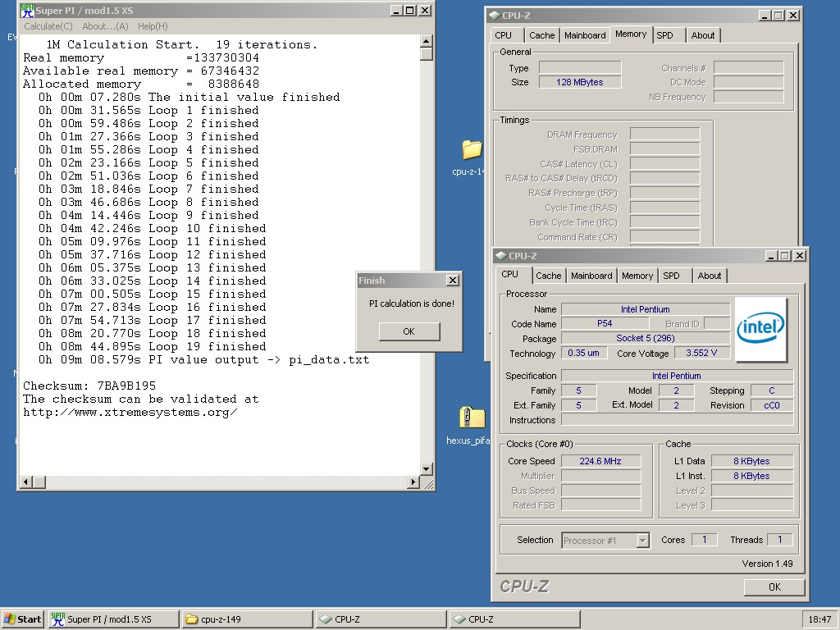Image resolution: width=840 pixels, height=630 pixels.
Task: Click the Package Socket 5 (296) field
Action: tap(645, 338)
